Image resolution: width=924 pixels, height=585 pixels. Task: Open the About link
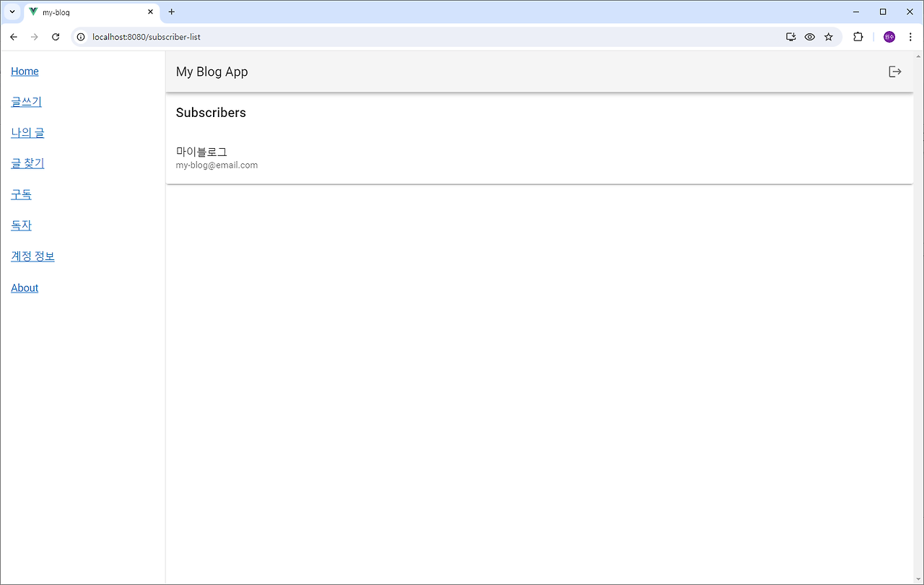25,287
